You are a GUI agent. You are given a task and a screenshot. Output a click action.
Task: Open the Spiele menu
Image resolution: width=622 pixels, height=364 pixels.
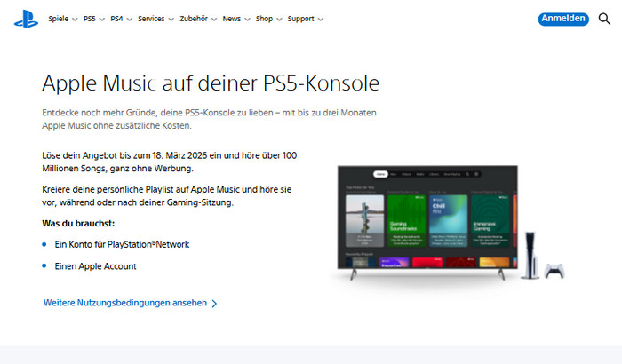63,19
